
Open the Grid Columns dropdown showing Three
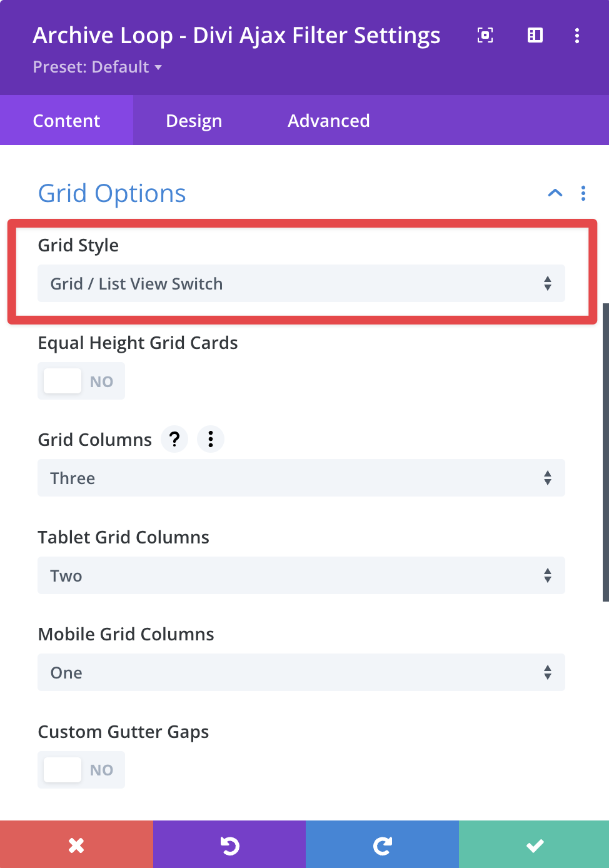click(x=301, y=478)
